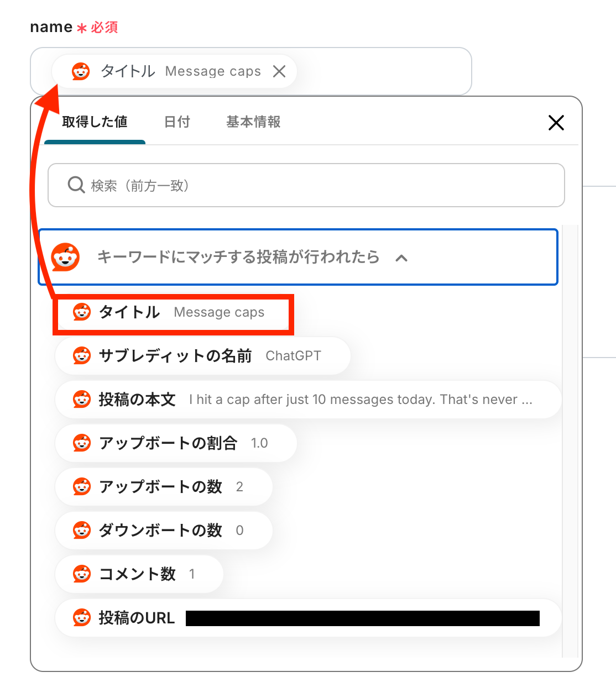The height and width of the screenshot is (693, 616).
Task: Click Reddit icon next to 投稿の本文
Action: pyautogui.click(x=82, y=400)
